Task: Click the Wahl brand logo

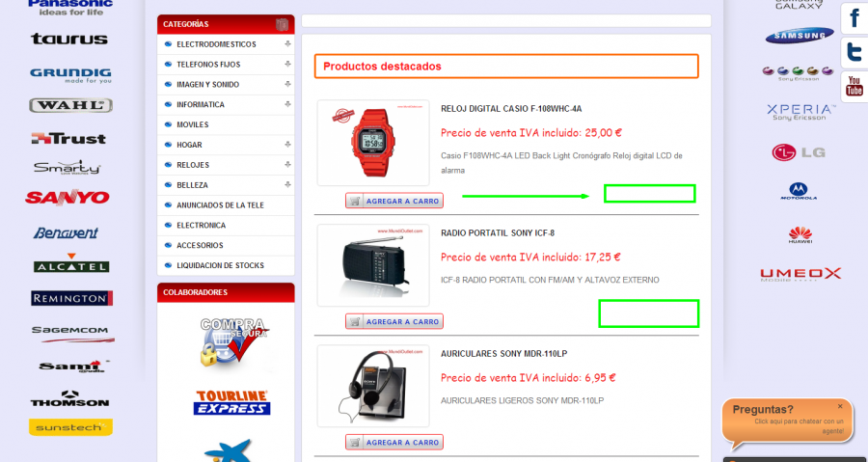Action: pos(70,106)
